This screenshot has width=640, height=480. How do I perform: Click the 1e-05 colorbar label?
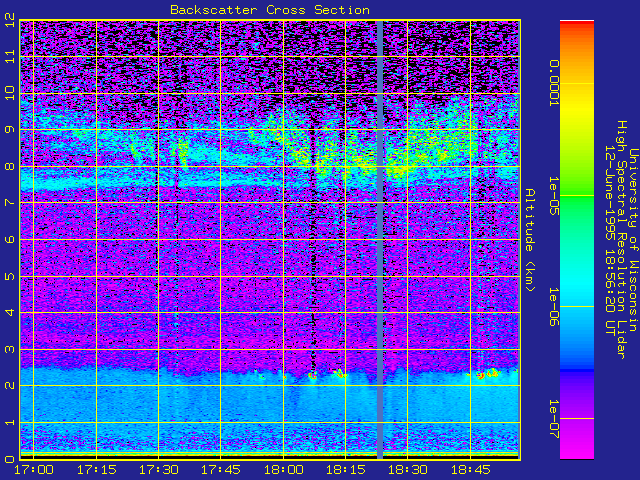pyautogui.click(x=554, y=196)
